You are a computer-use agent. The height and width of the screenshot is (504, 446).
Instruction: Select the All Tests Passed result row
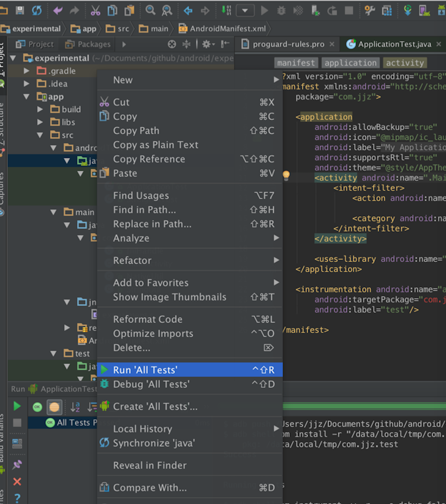pos(73,423)
